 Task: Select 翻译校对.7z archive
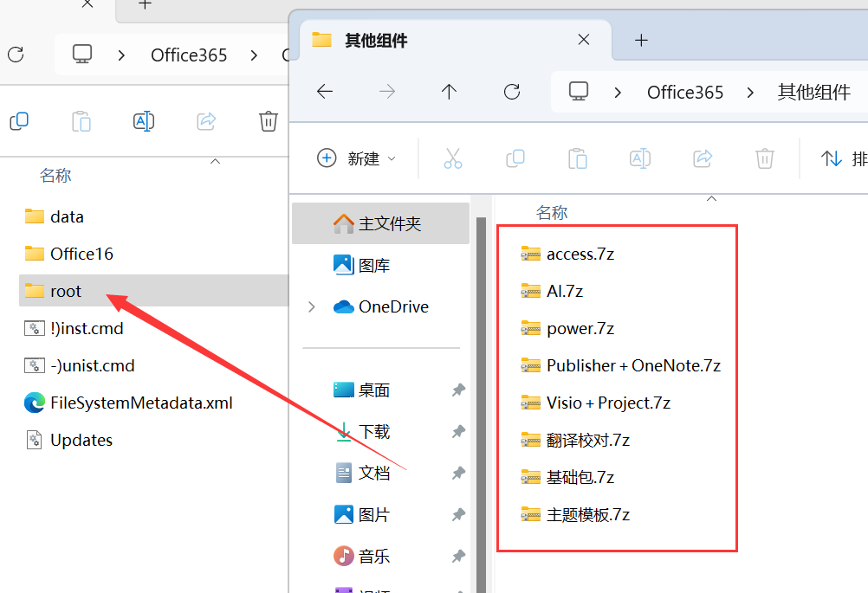(575, 441)
